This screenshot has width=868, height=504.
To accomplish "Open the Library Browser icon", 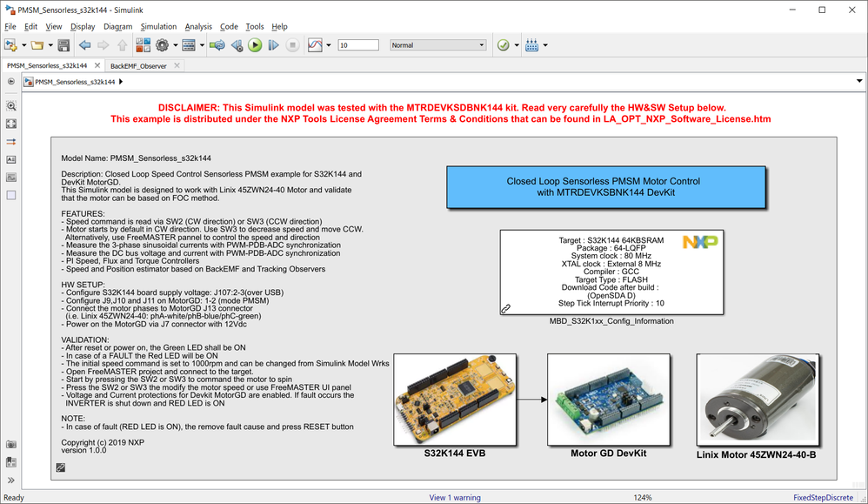I will 143,45.
